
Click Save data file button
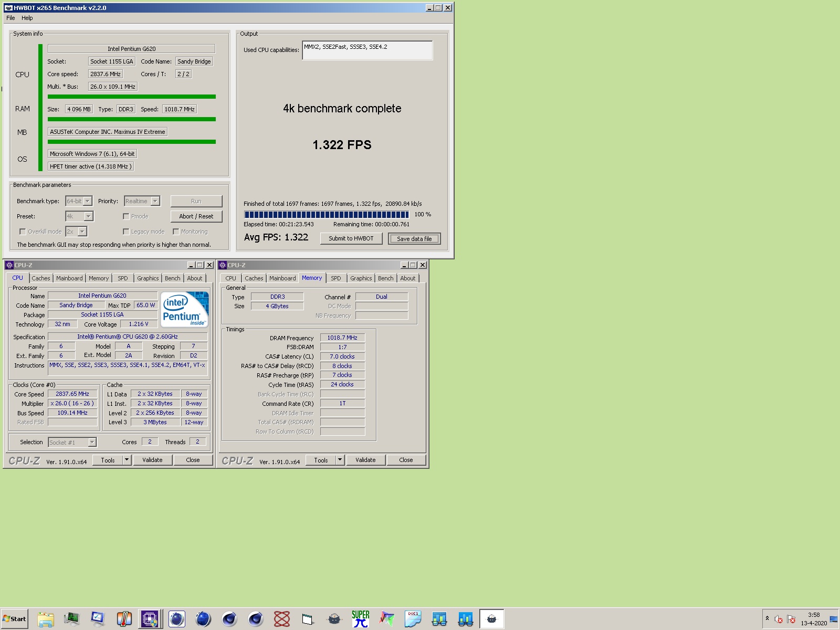(x=414, y=239)
